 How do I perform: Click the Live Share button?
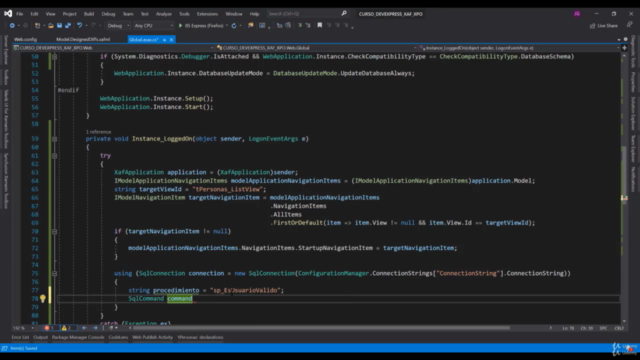604,26
